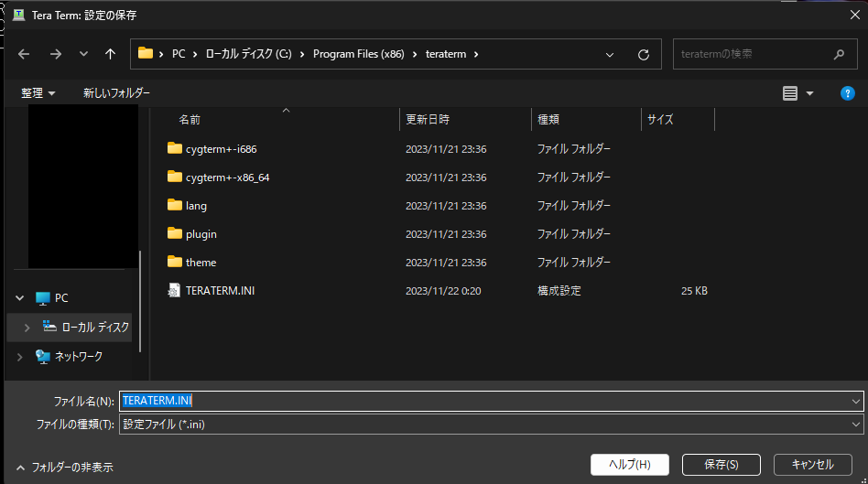This screenshot has width=868, height=484.
Task: Select the plugin folder
Action: pos(201,234)
